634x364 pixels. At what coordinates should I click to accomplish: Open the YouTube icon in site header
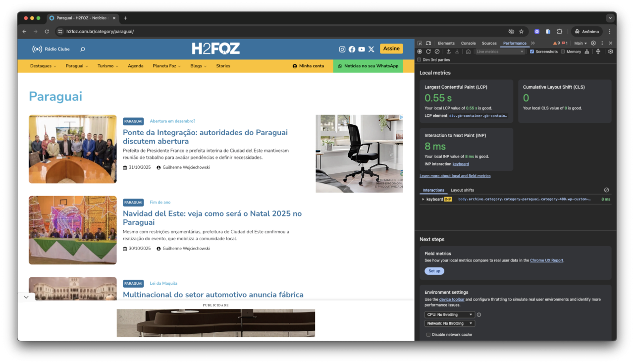coord(362,49)
